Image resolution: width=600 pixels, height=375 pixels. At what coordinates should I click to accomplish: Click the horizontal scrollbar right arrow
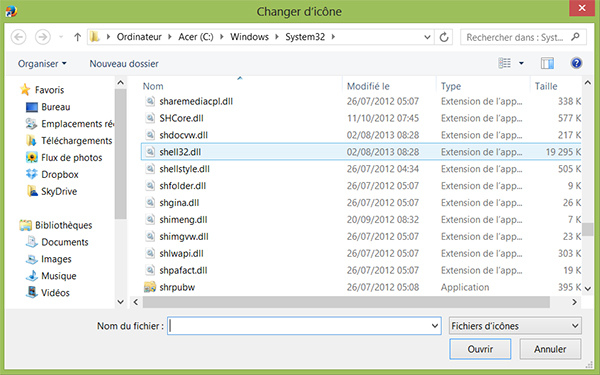coord(574,302)
